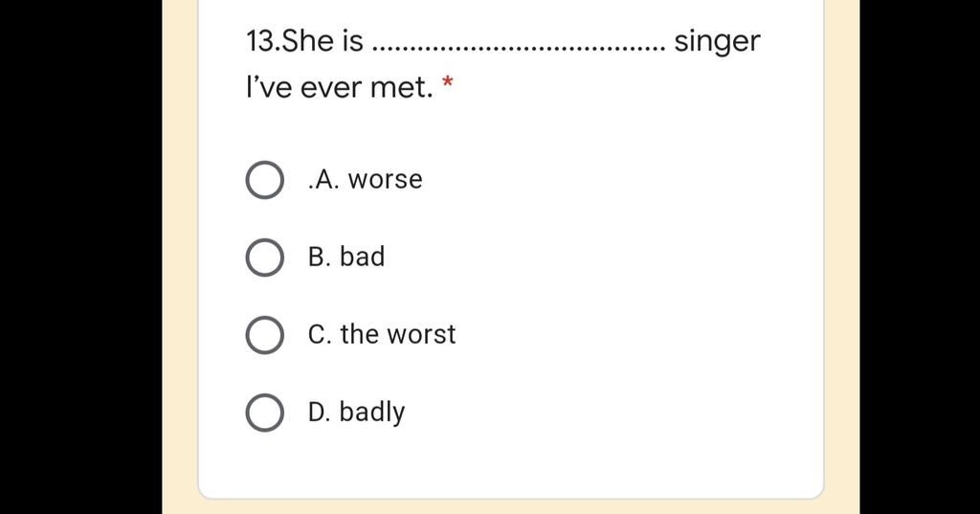The height and width of the screenshot is (514, 980).
Task: Mark the 'C. the worst' radio button
Action: 264,335
